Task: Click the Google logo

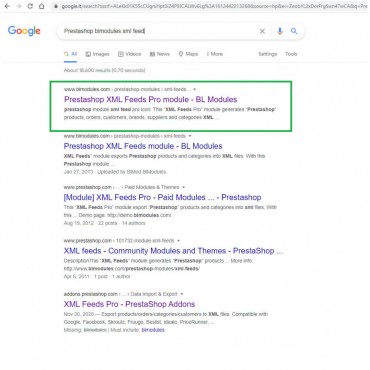Action: click(24, 31)
